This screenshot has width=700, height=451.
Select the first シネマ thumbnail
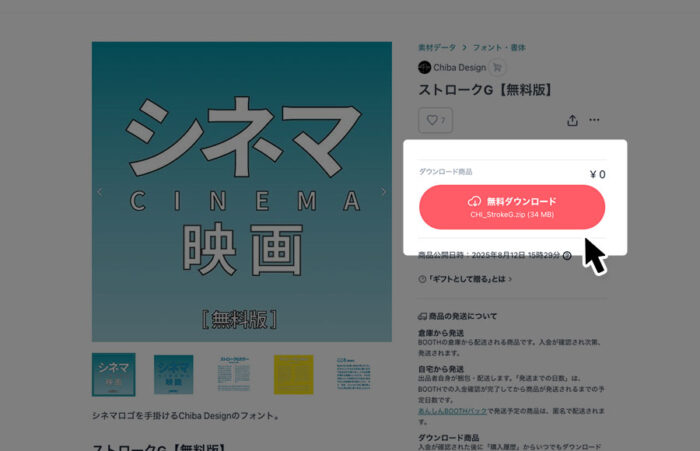(x=114, y=375)
